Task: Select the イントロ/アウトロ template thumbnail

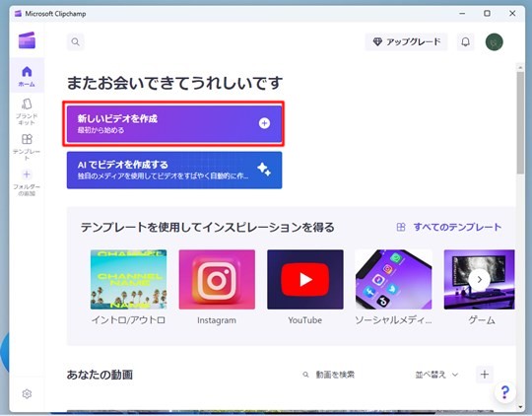Action: [129, 280]
